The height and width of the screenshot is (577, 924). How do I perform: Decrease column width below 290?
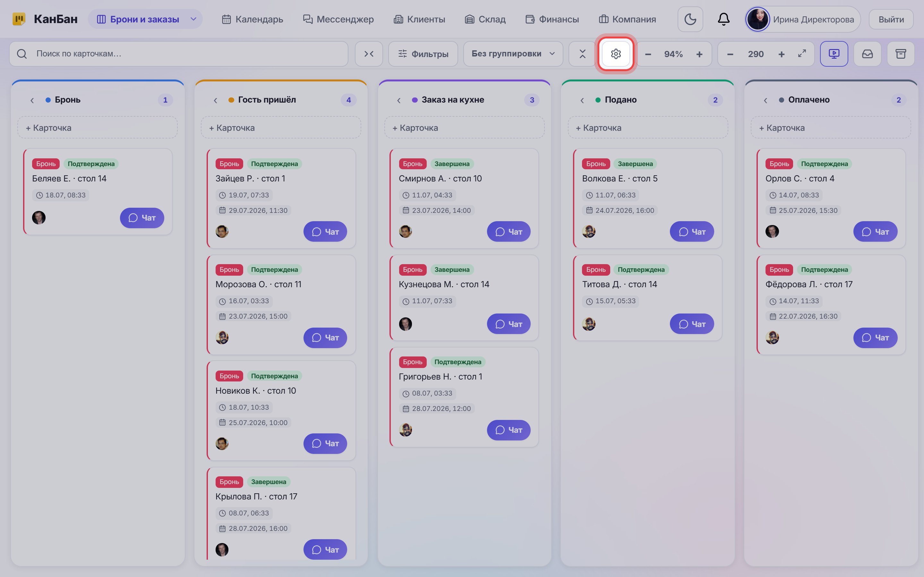(x=730, y=54)
